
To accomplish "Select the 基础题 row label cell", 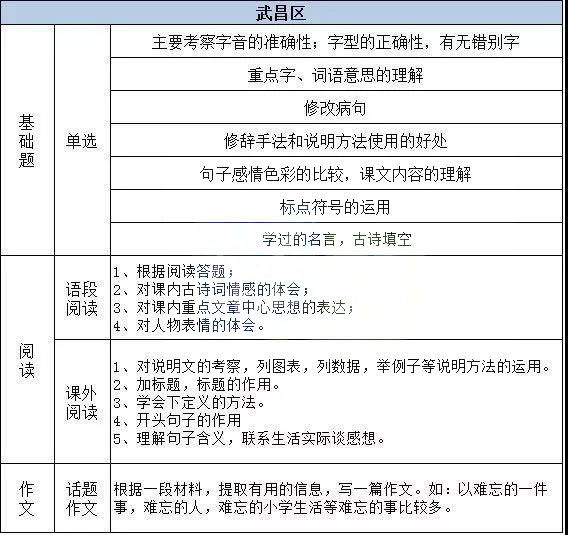I will tap(28, 140).
